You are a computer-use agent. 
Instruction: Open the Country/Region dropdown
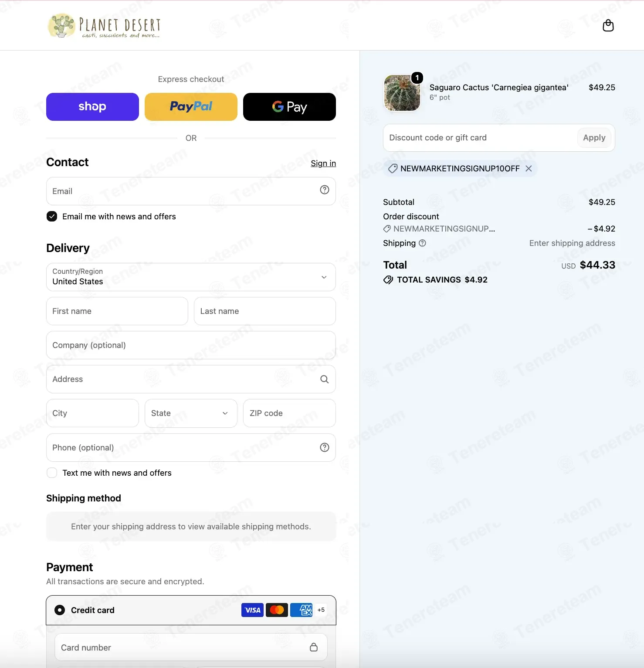(191, 277)
